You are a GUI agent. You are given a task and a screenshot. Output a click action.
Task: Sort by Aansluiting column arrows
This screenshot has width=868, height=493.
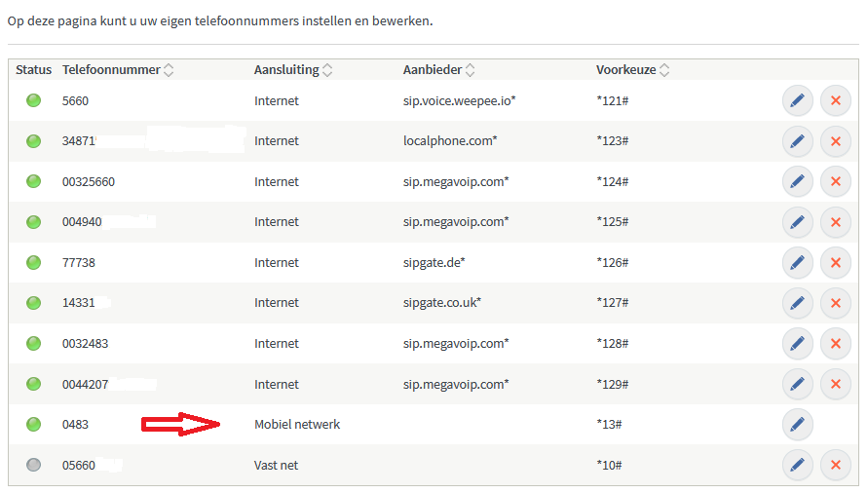pyautogui.click(x=327, y=70)
